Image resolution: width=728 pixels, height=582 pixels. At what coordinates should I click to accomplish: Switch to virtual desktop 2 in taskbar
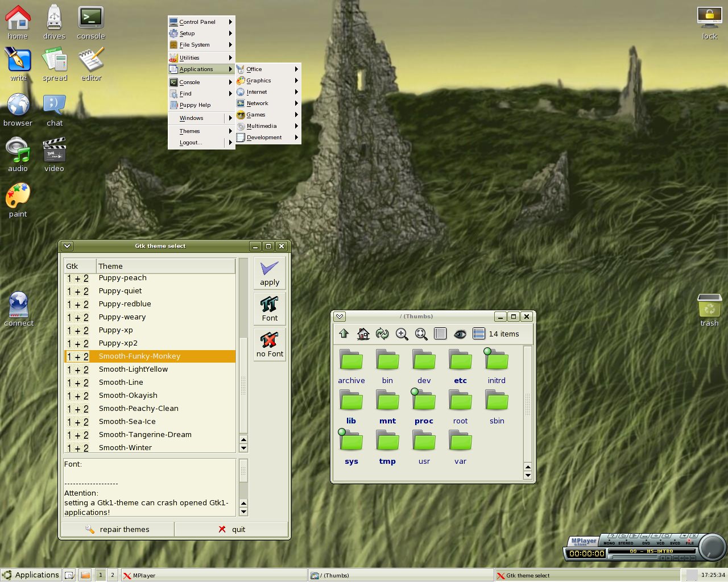pos(113,575)
